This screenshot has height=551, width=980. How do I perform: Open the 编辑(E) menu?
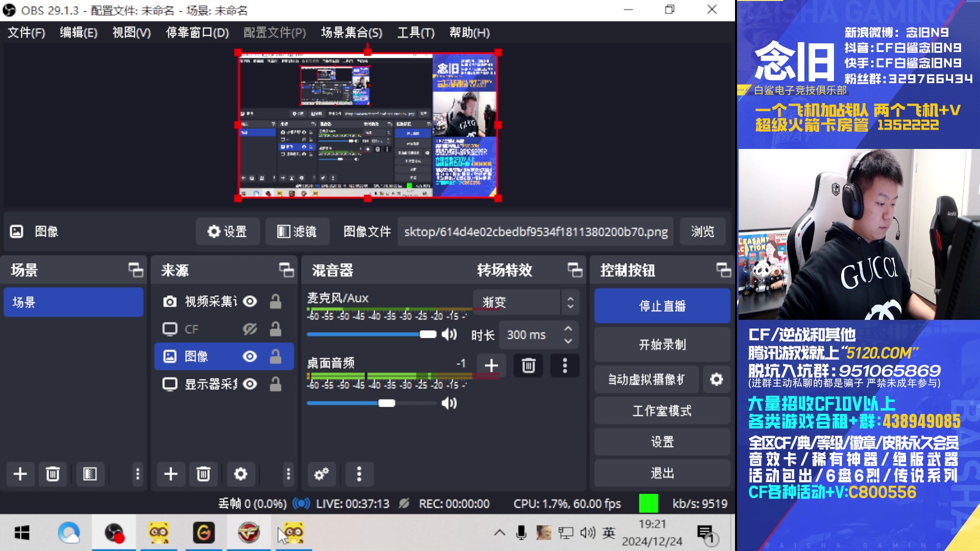[79, 33]
